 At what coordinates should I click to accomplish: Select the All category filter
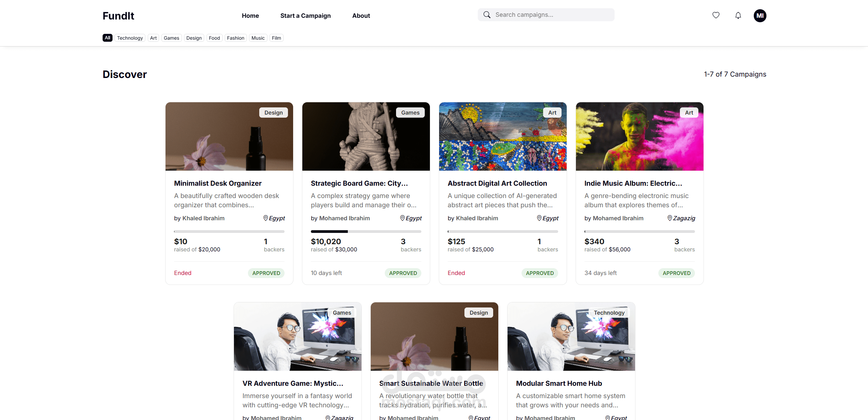[x=107, y=38]
